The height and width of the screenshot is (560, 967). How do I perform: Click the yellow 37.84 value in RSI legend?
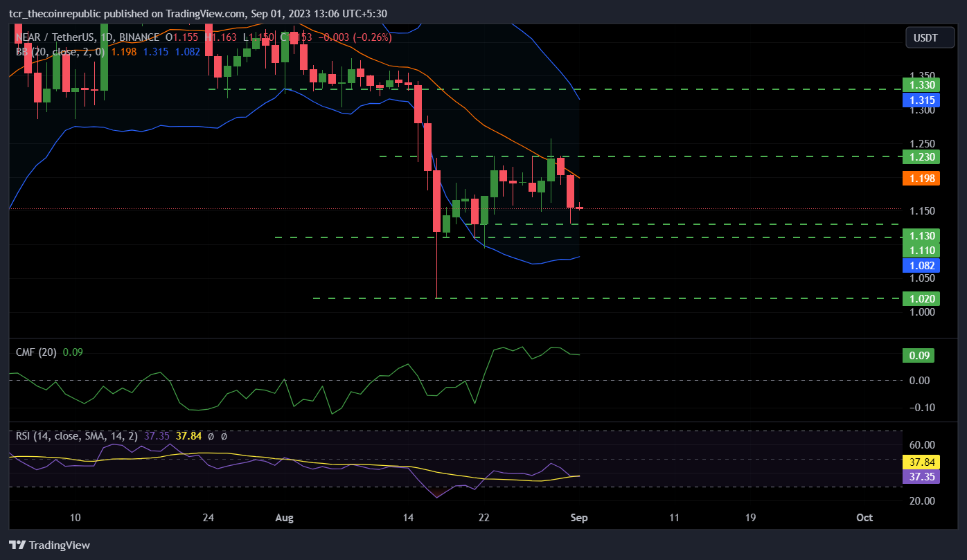coord(188,436)
